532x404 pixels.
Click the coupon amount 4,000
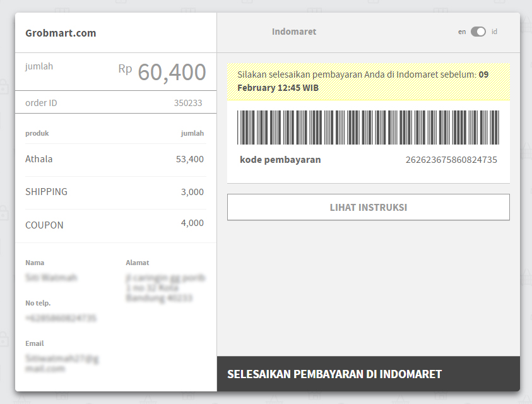coord(192,223)
